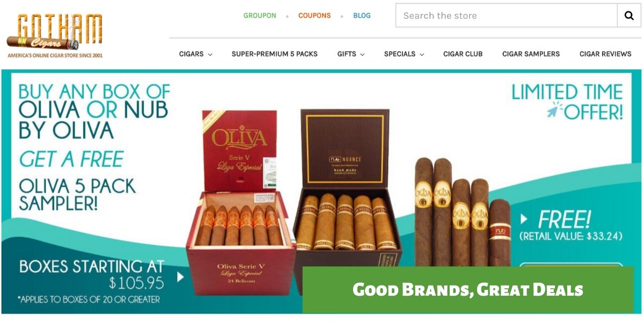644x322 pixels.
Task: Expand the Gifts menu chevron
Action: point(362,54)
